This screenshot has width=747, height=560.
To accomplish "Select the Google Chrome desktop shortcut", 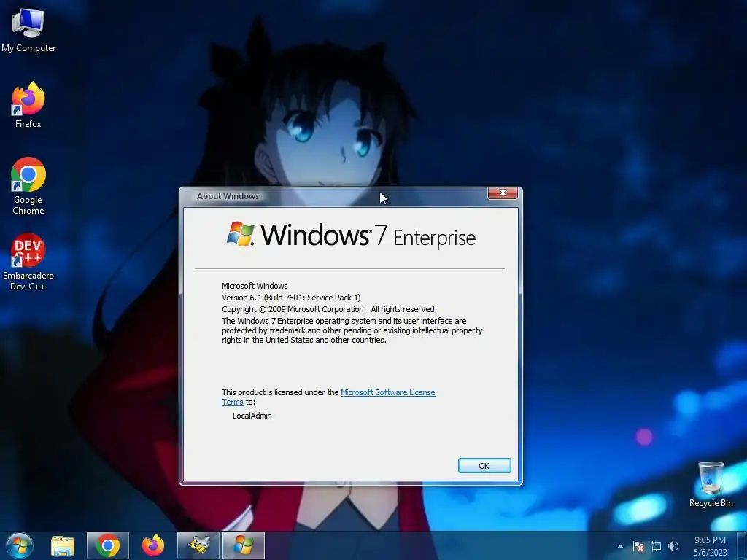I will [x=28, y=186].
